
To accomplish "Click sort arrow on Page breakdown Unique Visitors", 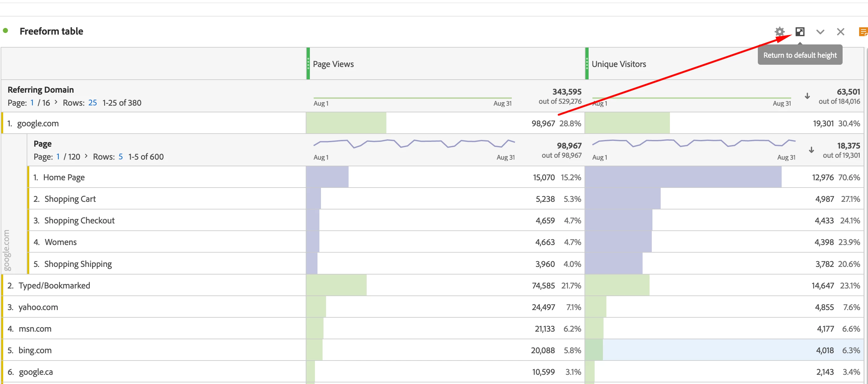I will 811,150.
